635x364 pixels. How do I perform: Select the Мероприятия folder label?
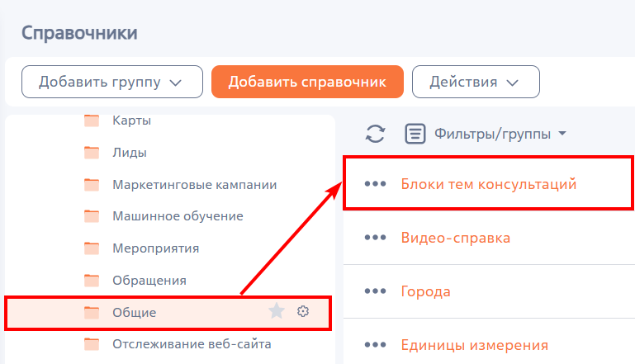click(155, 248)
